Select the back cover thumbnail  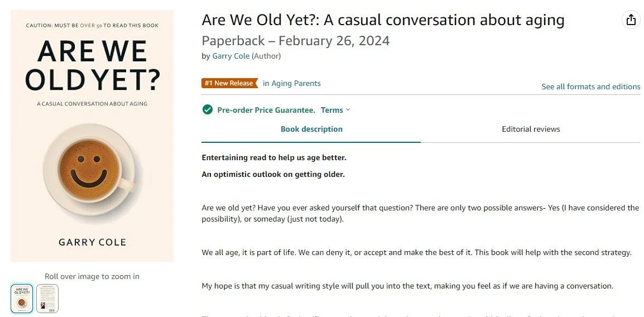click(x=47, y=298)
